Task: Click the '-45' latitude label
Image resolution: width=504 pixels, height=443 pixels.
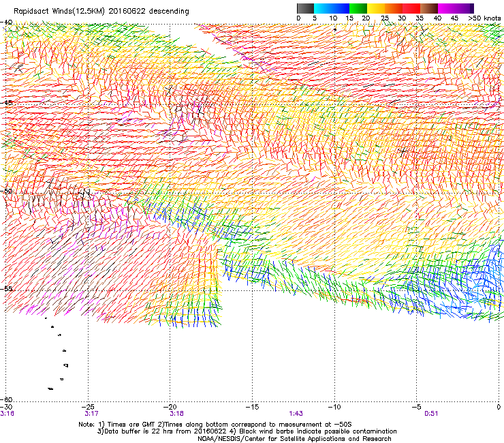Action: [6, 103]
